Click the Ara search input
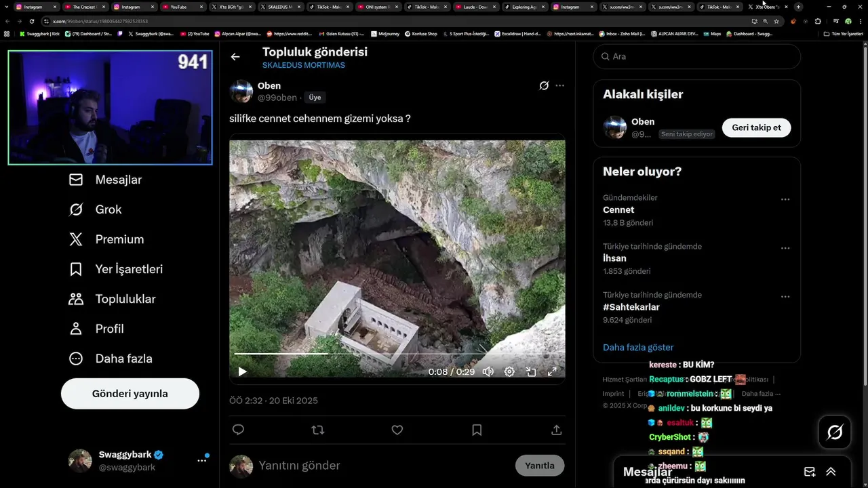The image size is (868, 488). [x=697, y=56]
